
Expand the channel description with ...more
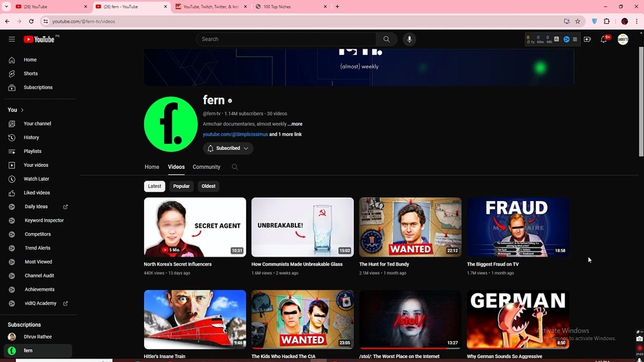(x=295, y=124)
